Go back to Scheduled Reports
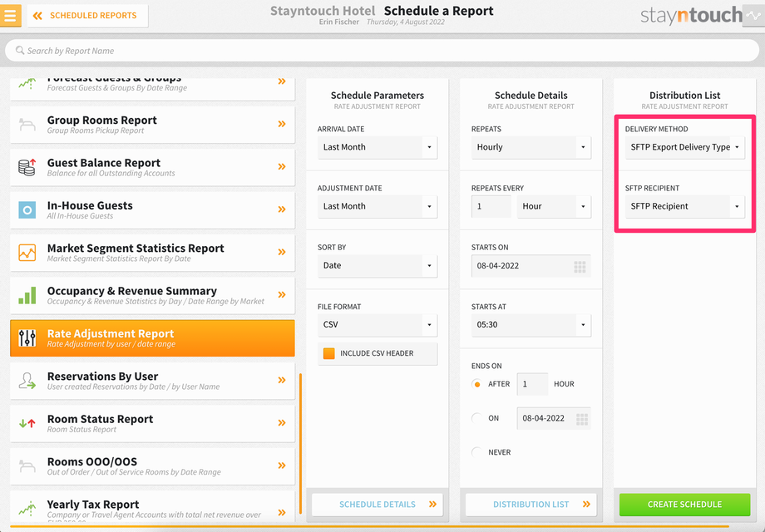This screenshot has height=532, width=765. [x=88, y=16]
